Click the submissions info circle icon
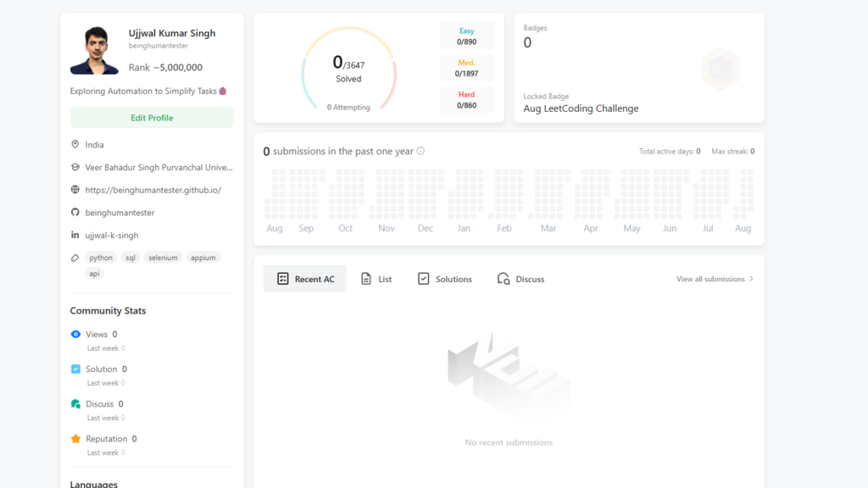This screenshot has height=488, width=868. pyautogui.click(x=420, y=151)
